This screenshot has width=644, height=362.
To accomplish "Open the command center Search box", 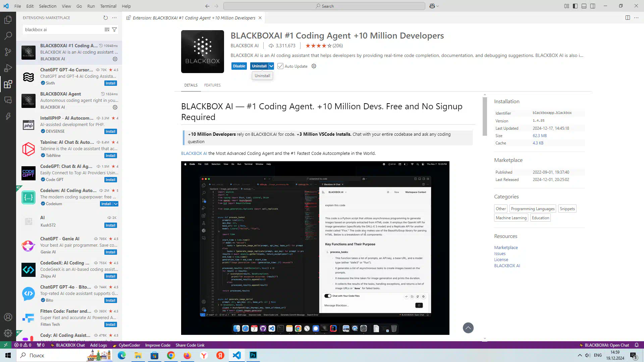I will [324, 6].
